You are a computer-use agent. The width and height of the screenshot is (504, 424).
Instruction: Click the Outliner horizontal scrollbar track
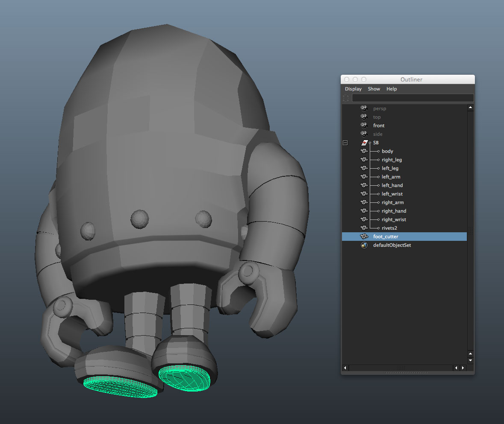(401, 368)
